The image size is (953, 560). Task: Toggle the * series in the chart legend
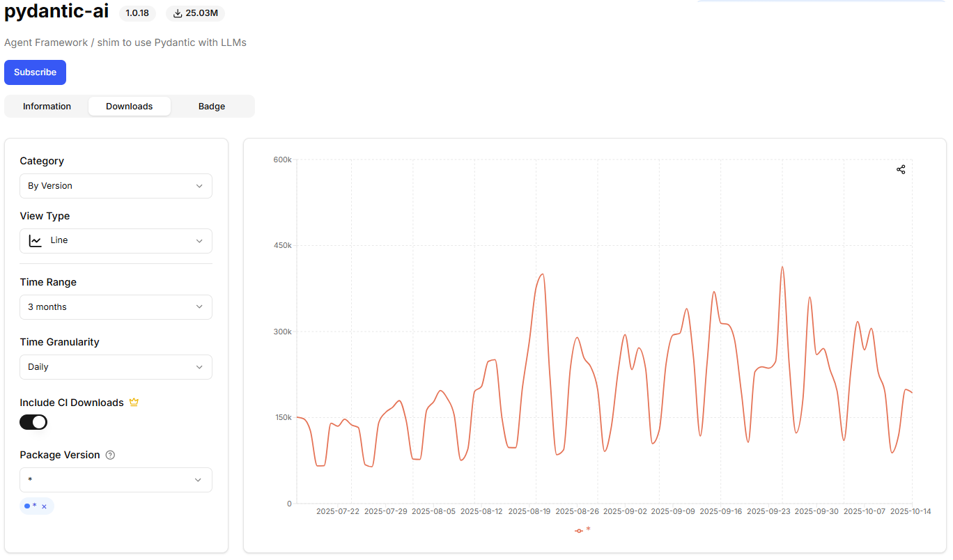coord(582,530)
